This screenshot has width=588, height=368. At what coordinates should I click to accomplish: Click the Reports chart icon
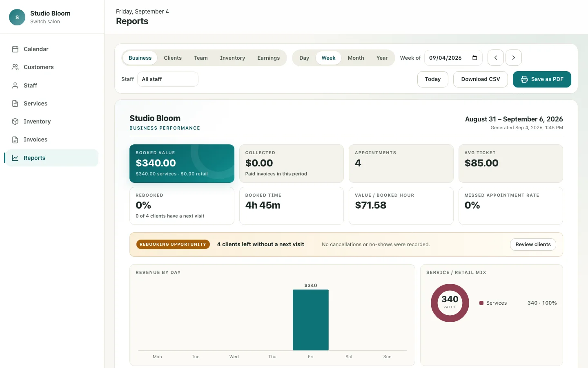tap(15, 158)
